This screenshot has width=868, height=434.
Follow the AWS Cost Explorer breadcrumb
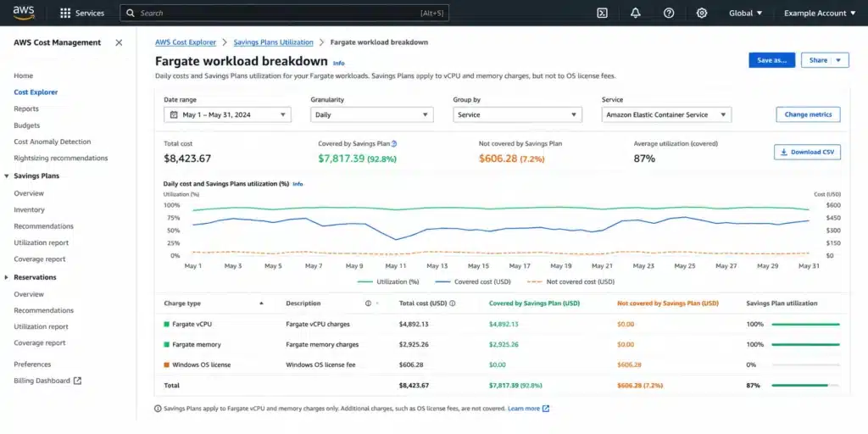coord(186,42)
